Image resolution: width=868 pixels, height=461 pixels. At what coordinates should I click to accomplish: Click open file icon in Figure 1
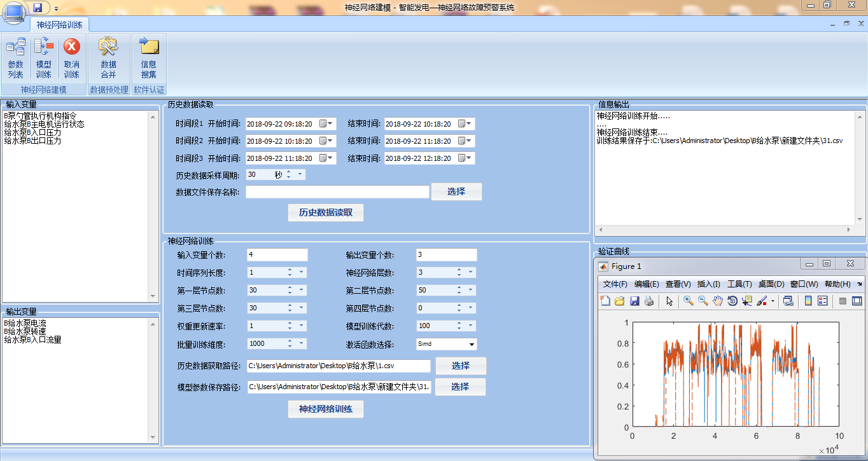pos(620,301)
